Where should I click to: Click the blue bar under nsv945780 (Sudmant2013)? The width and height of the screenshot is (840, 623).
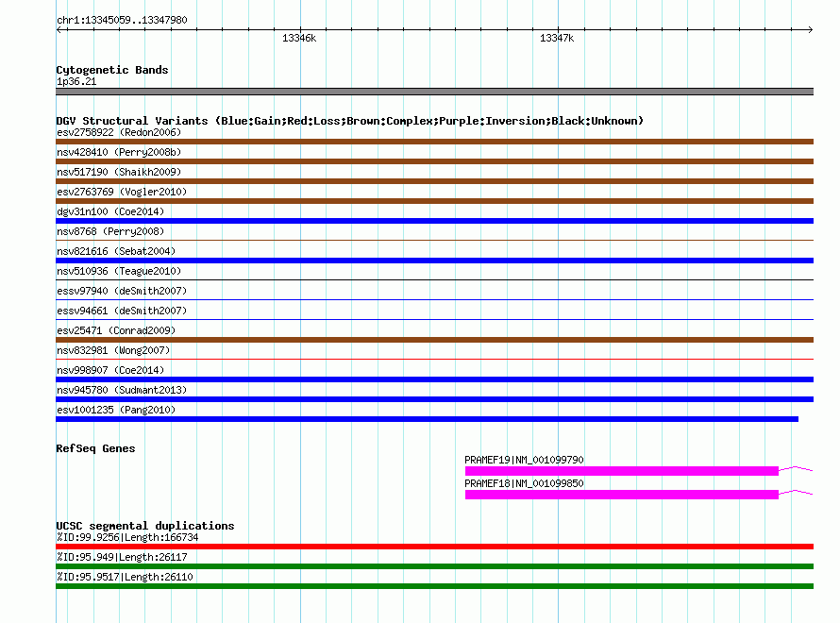(x=434, y=399)
